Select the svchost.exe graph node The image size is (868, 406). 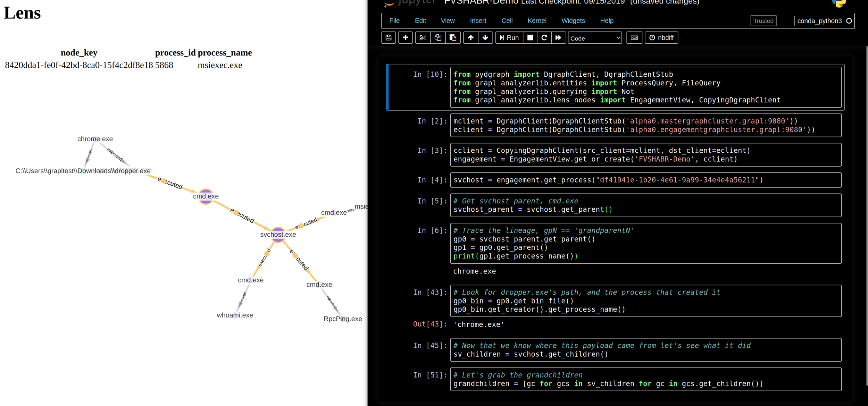tap(278, 234)
